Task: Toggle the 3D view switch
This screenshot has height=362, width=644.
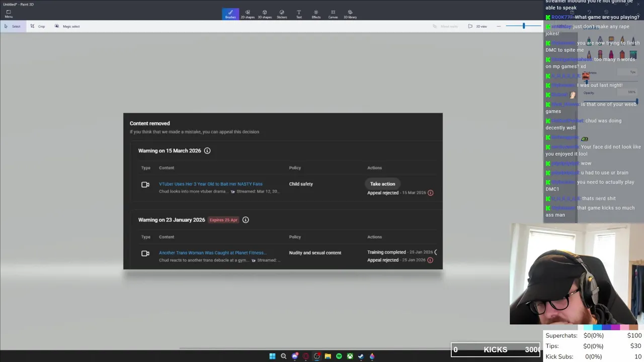Action: [x=477, y=26]
